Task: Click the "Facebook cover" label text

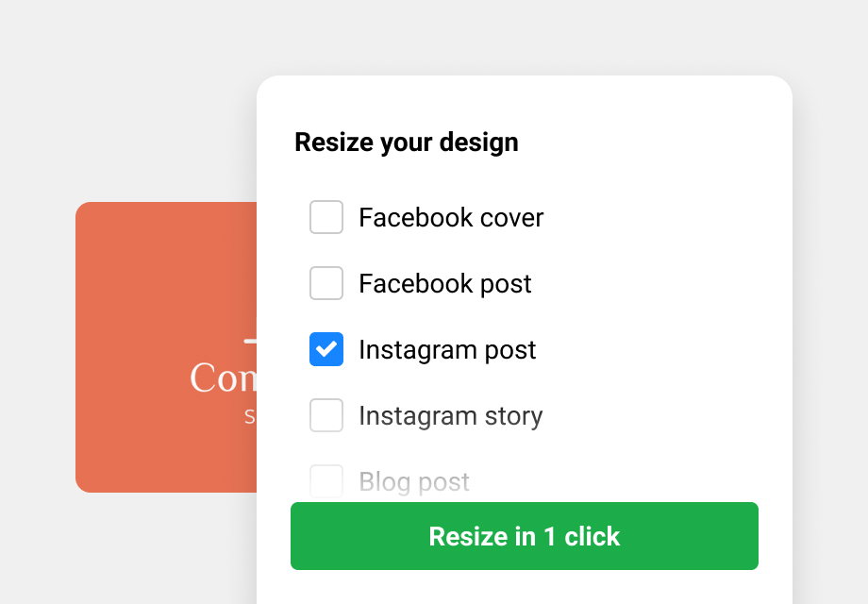Action: (x=451, y=218)
